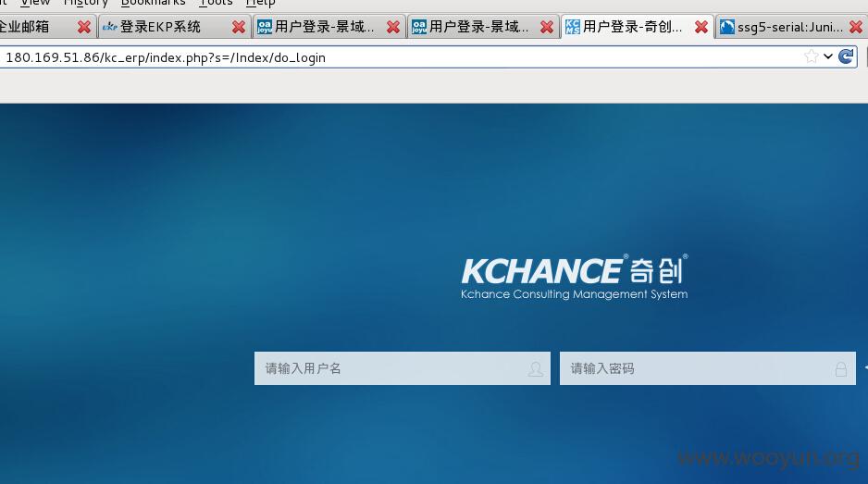
Task: Click the first 景域 tab's oa favicon
Action: click(265, 27)
